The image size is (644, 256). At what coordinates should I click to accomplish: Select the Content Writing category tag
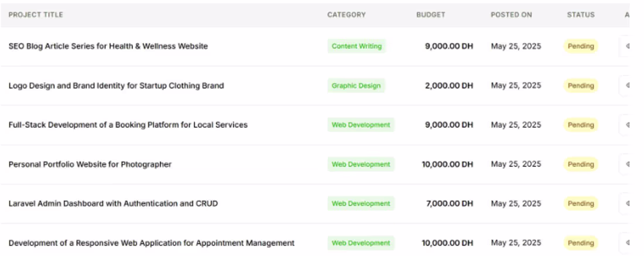pos(357,46)
